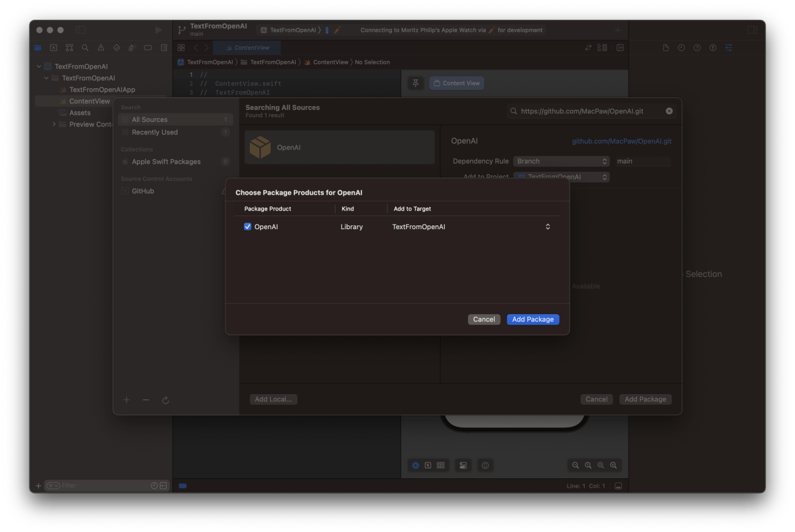Select Assets in the navigator
Viewport: 795px width, 532px height.
click(80, 113)
